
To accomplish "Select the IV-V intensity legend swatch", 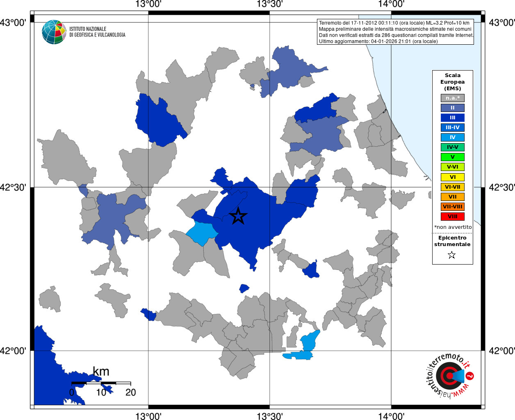I will (x=453, y=147).
